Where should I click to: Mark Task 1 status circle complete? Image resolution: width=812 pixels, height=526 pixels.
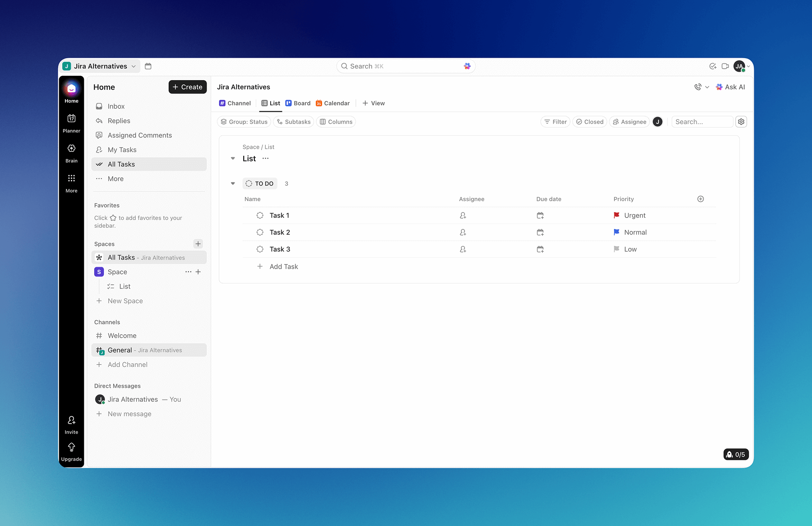click(x=260, y=215)
